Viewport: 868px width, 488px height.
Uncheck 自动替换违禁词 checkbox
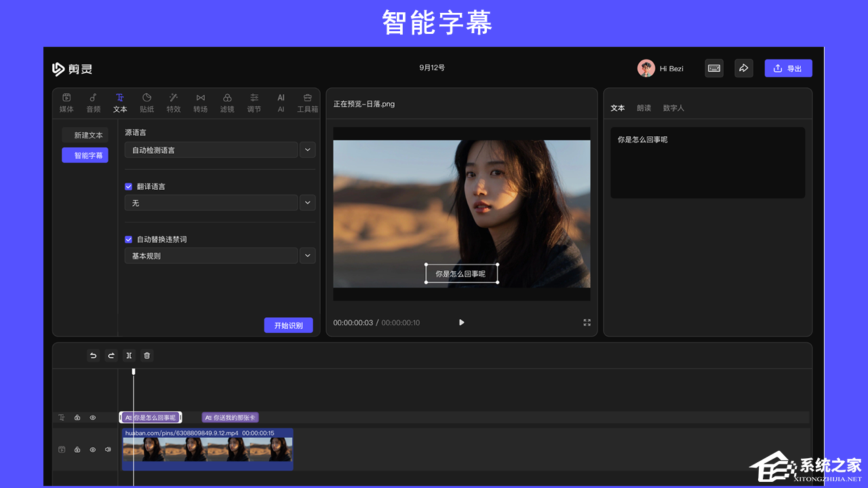tap(129, 239)
